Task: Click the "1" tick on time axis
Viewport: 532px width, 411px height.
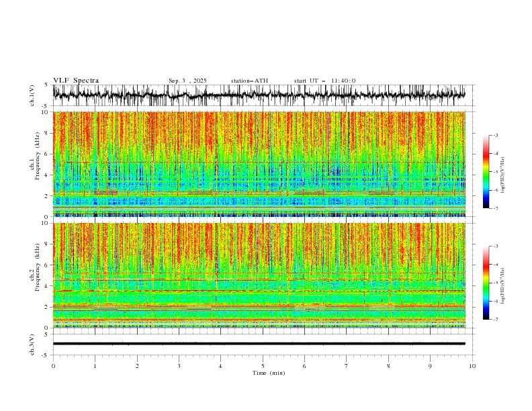Action: click(x=95, y=366)
